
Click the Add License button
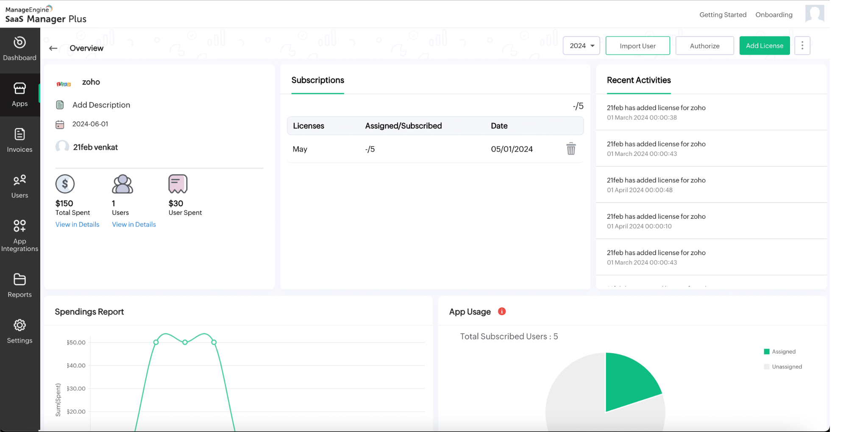click(x=764, y=46)
